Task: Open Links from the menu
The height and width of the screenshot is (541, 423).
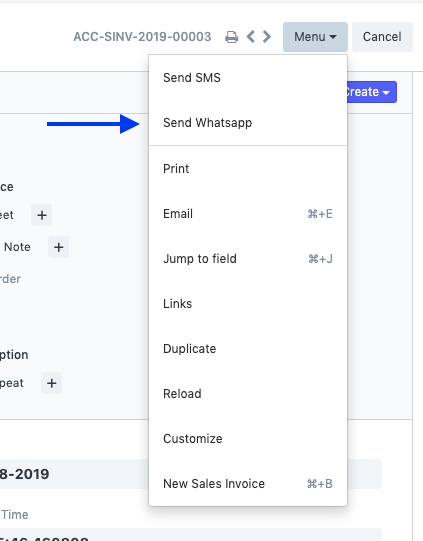Action: 248,304
